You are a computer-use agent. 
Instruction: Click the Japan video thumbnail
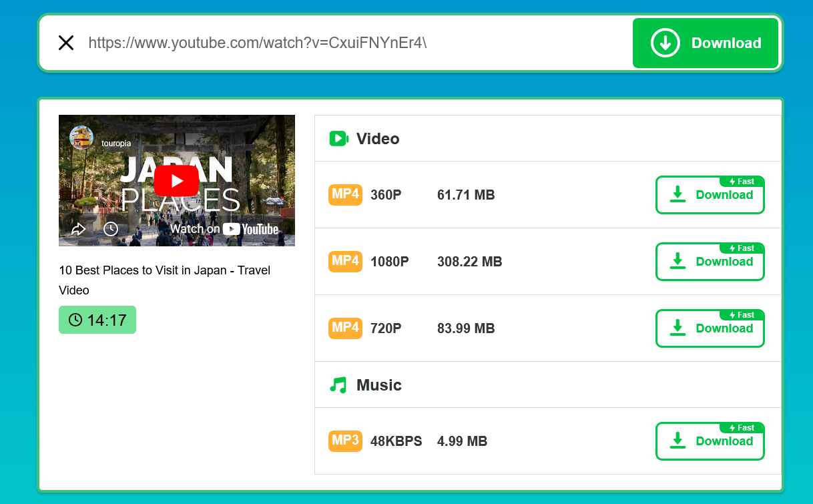(x=177, y=180)
